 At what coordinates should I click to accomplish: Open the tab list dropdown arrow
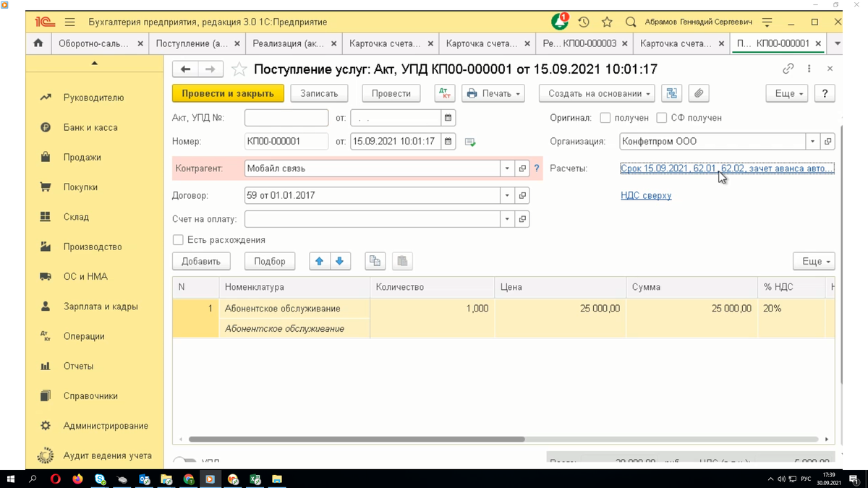[838, 43]
